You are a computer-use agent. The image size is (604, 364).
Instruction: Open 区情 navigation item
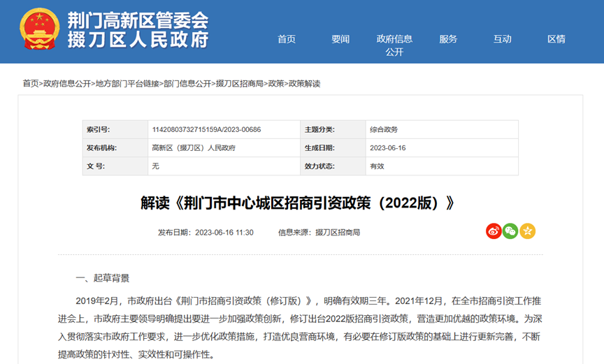point(556,39)
